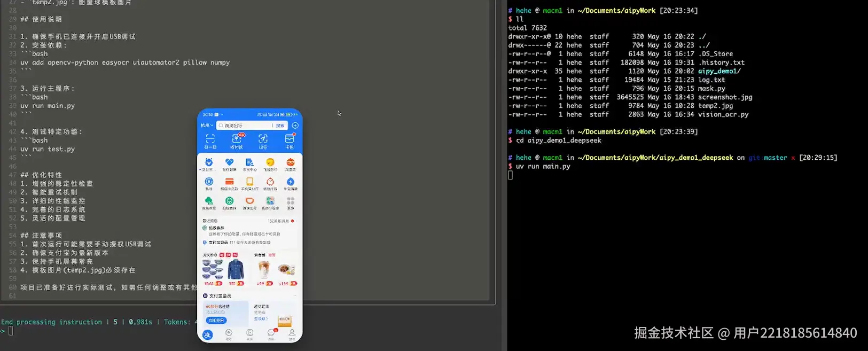Click the temp2.jpg file name in the listing
The image size is (868, 351).
point(715,106)
